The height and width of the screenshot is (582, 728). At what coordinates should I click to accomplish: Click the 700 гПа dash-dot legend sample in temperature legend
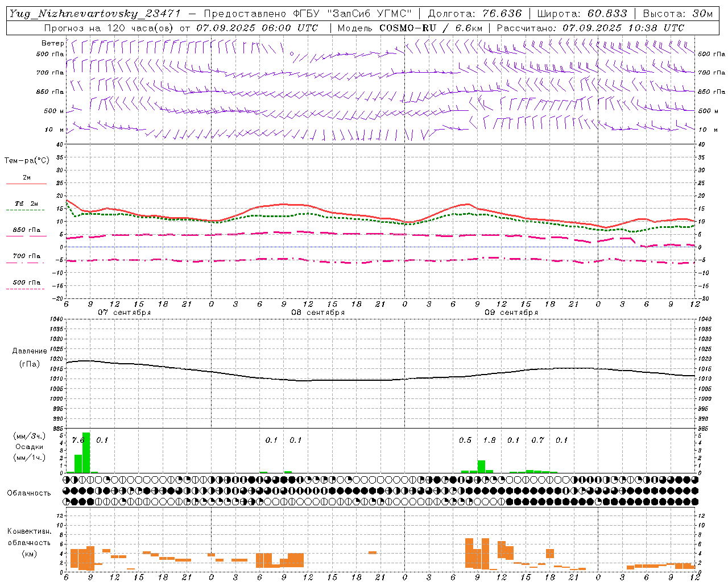(25, 263)
